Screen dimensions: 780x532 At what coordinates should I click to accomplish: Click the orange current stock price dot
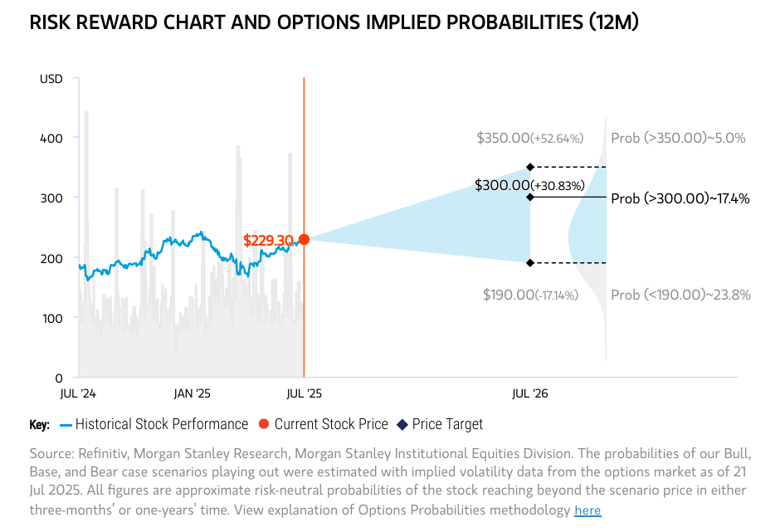(304, 240)
